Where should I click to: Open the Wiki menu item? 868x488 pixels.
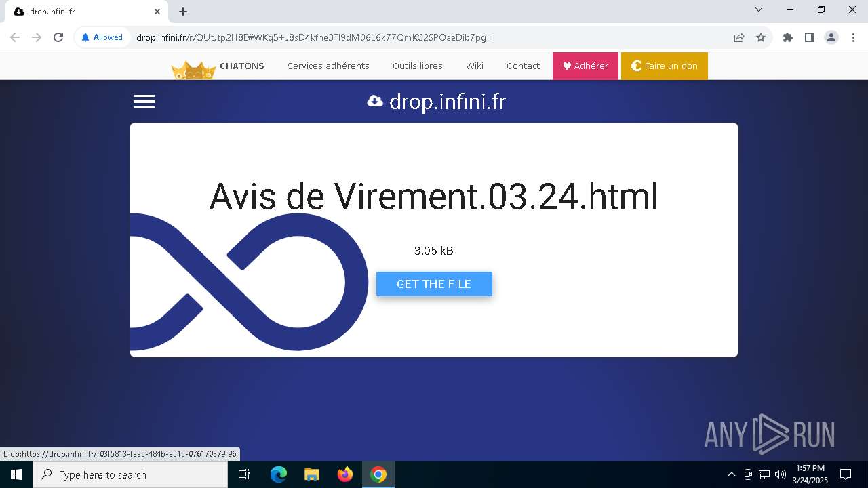click(475, 66)
